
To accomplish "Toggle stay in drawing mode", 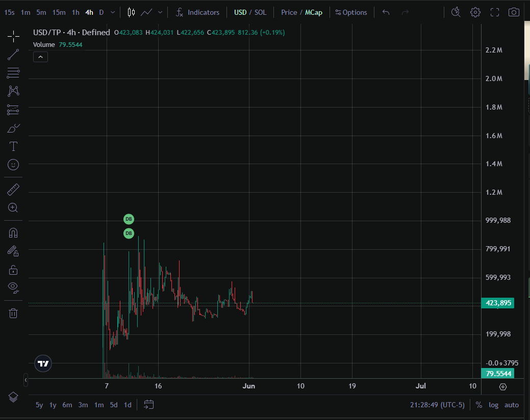I will [x=13, y=251].
